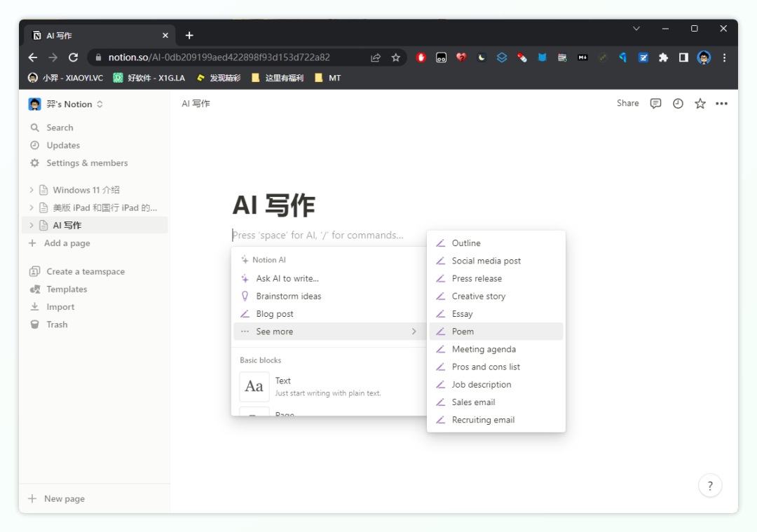Open the comments icon in top bar
The height and width of the screenshot is (532, 757).
pos(655,104)
